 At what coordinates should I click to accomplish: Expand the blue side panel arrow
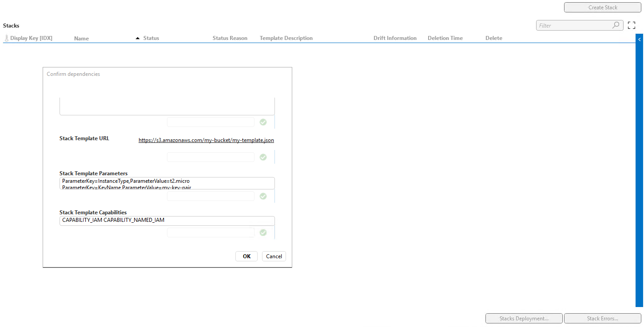tap(639, 39)
